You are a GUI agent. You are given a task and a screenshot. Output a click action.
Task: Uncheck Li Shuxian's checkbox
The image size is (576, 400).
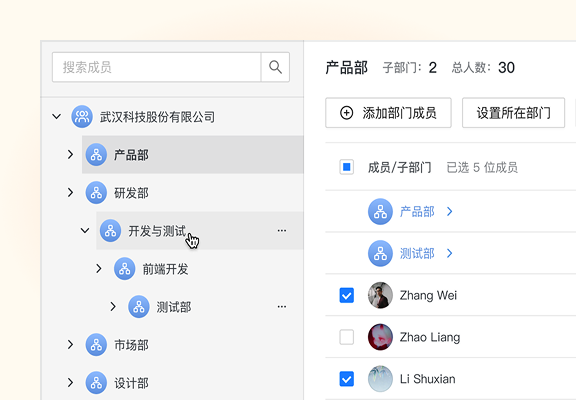point(346,379)
